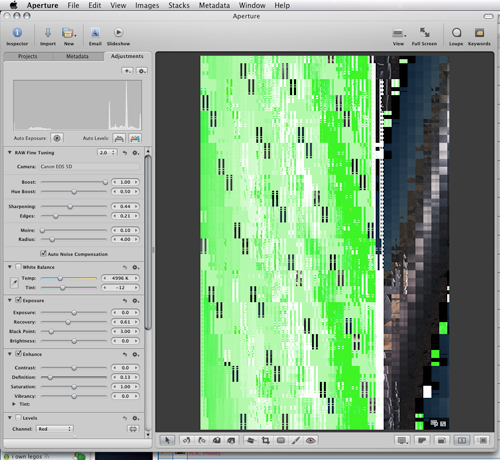
Task: Open the Stacks menu
Action: 179,5
